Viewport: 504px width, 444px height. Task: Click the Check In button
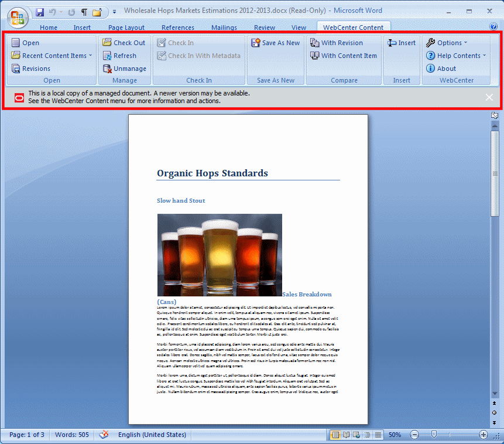(x=175, y=43)
